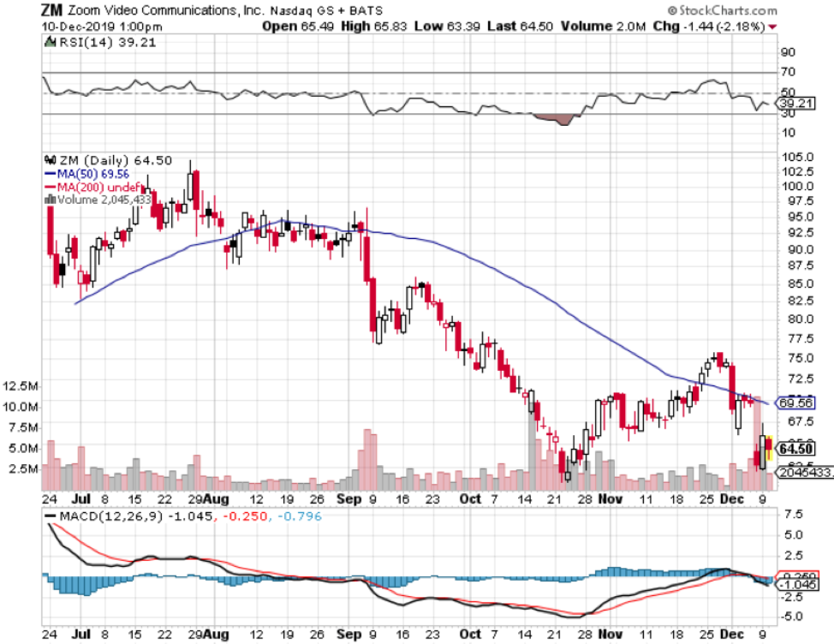Image resolution: width=834 pixels, height=644 pixels.
Task: Click the 'Last 64.50' value in header
Action: 520,26
